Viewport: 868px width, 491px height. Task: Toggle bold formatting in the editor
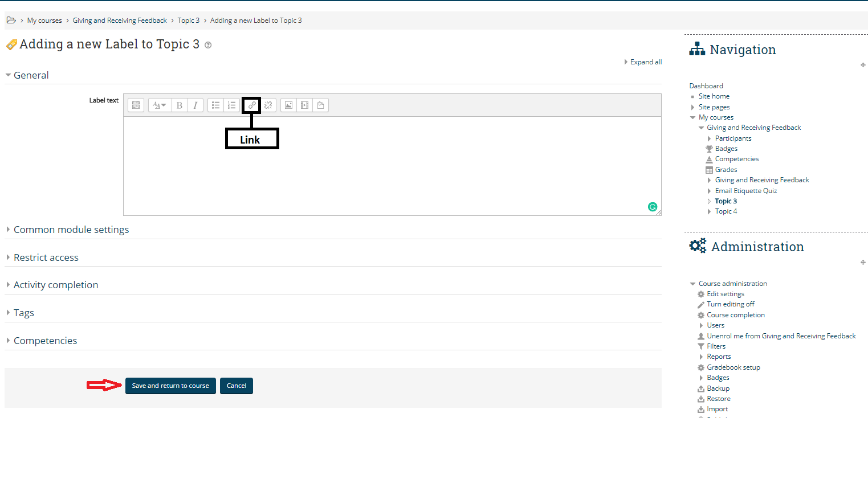click(180, 105)
